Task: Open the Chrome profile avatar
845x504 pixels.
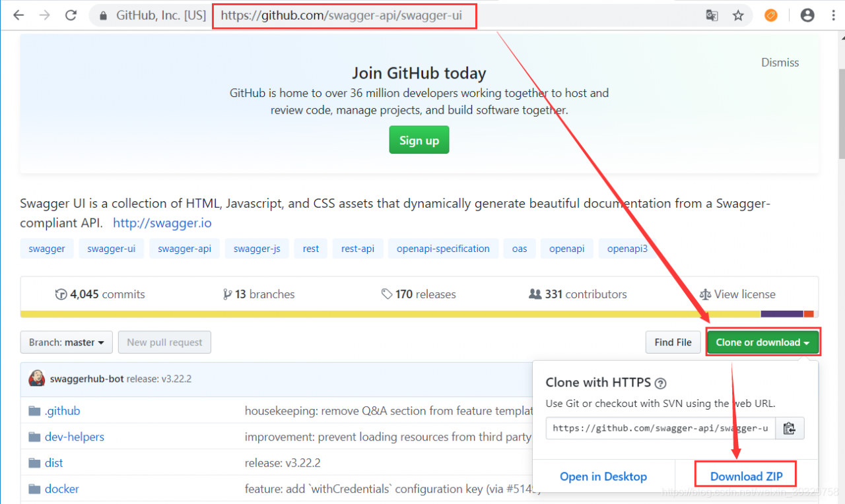Action: pos(807,15)
